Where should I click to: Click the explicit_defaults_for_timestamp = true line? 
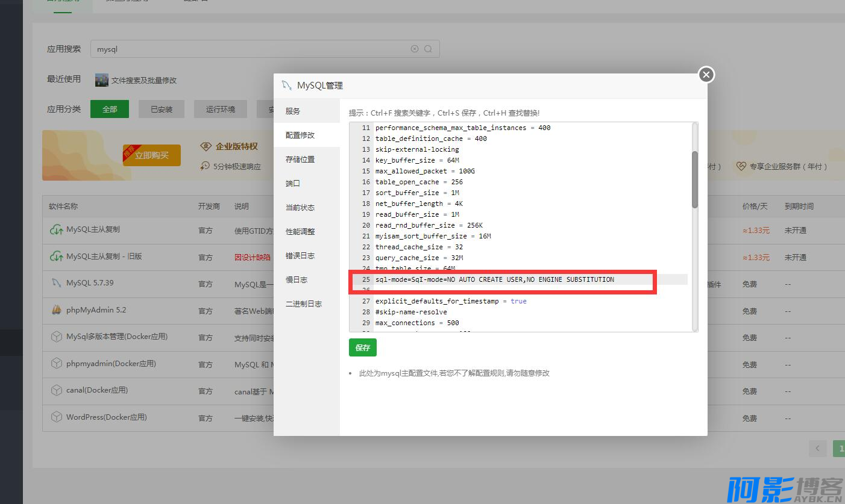(x=451, y=301)
